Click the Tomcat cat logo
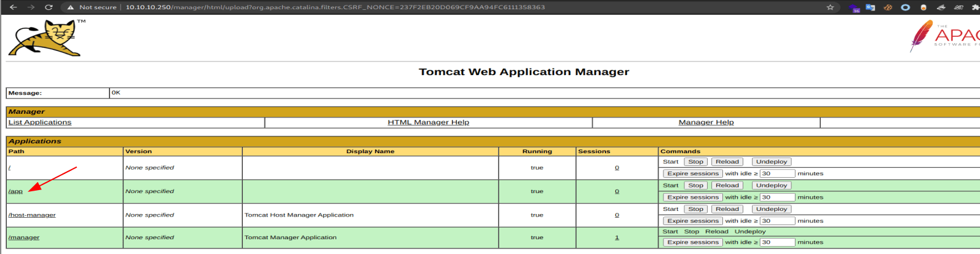980x254 pixels. (46, 38)
